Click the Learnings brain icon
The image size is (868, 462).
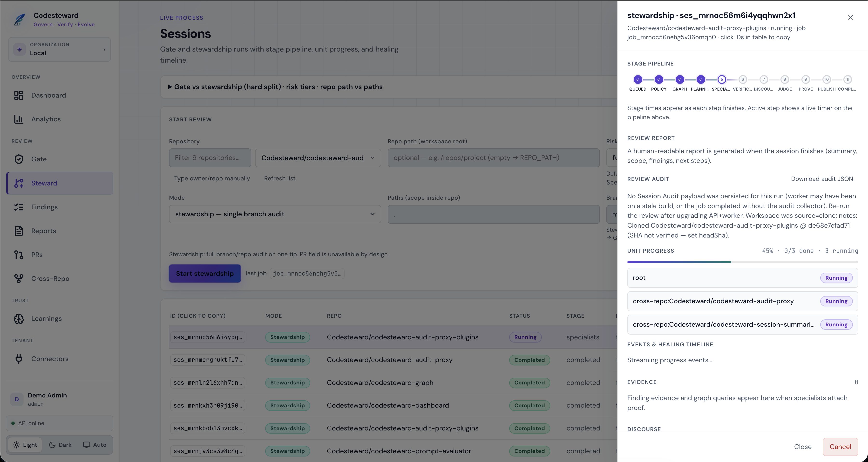tap(19, 319)
